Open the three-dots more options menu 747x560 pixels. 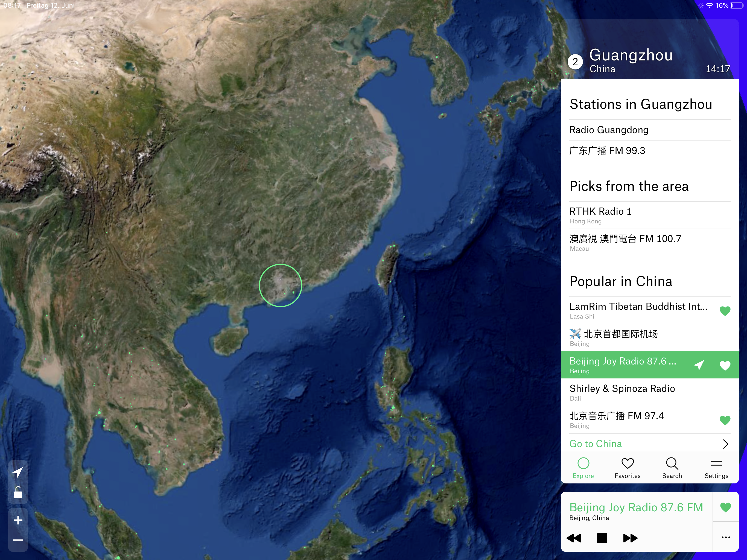[x=725, y=537]
